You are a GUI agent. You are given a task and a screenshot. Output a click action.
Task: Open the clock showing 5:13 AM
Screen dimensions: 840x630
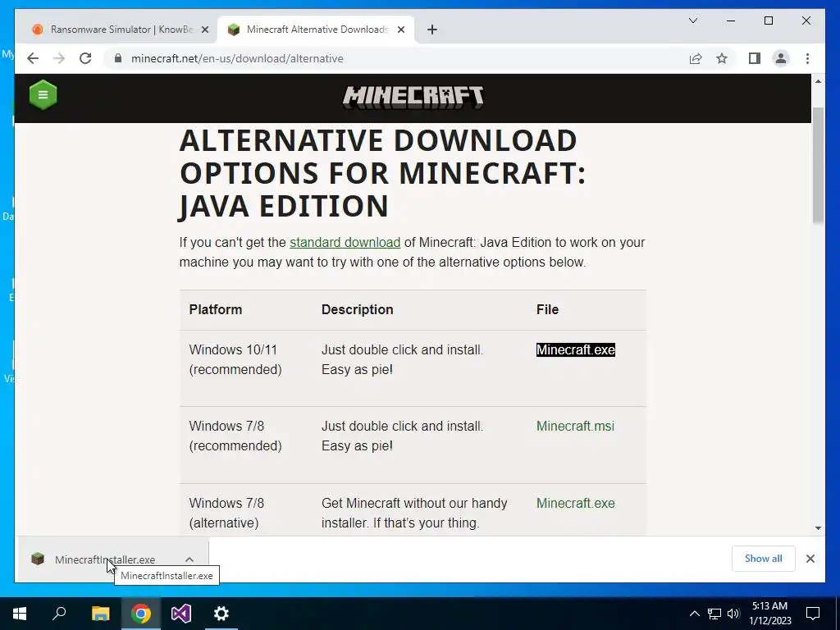point(769,614)
